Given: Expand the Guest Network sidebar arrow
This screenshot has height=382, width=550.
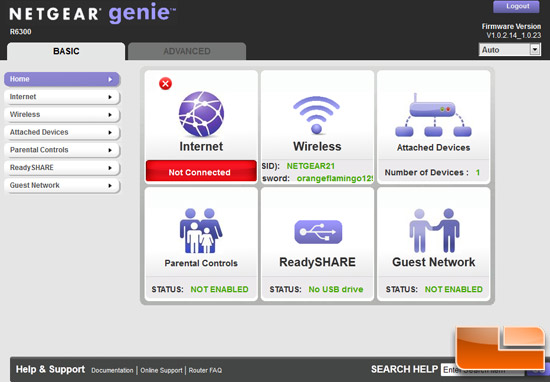Looking at the screenshot, I should 110,186.
